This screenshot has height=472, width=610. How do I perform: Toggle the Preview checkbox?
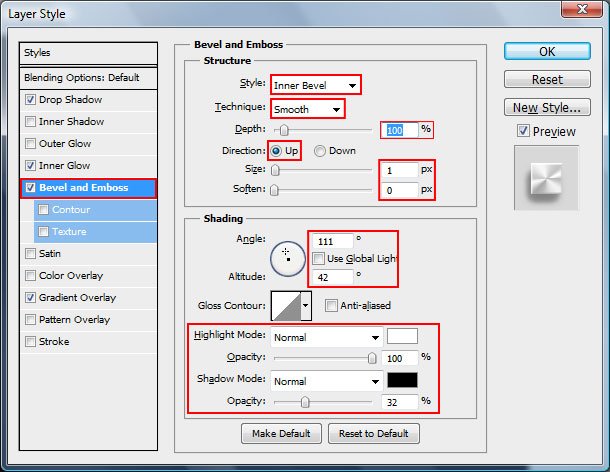[x=523, y=131]
